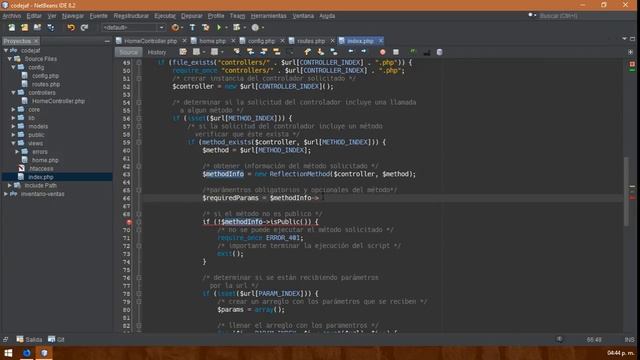Run the project with the green play icon
Image resolution: width=640 pixels, height=360 pixels.
click(x=219, y=27)
